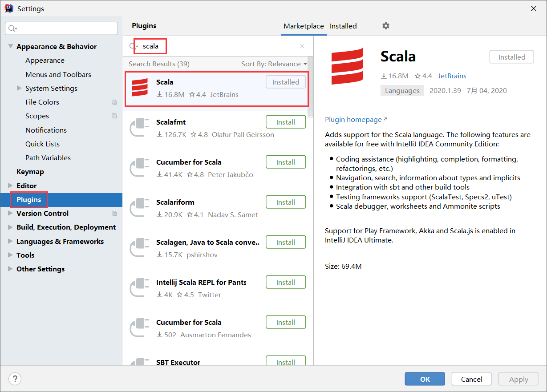Click the Languages tag

(402, 91)
